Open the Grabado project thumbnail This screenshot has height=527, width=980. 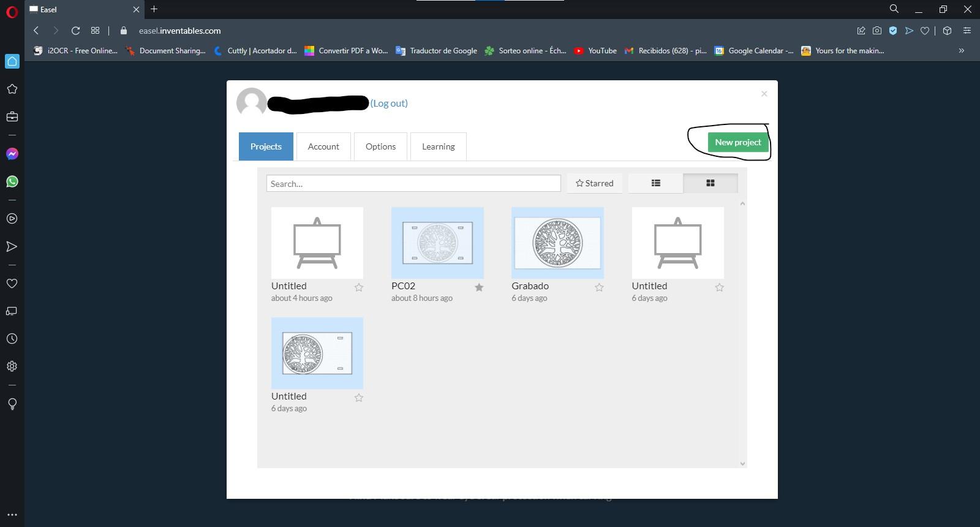(x=557, y=243)
